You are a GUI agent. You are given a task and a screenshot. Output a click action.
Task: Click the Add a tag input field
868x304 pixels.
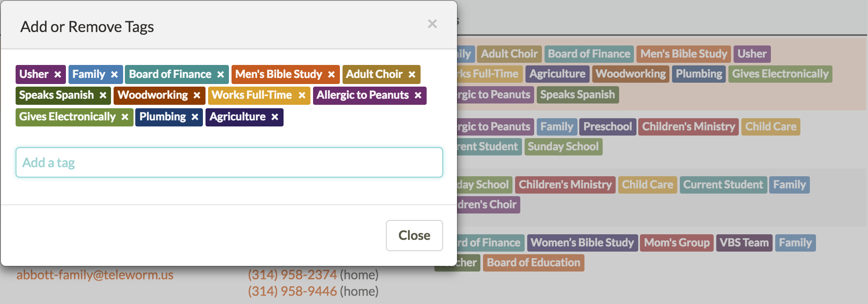[x=229, y=162]
